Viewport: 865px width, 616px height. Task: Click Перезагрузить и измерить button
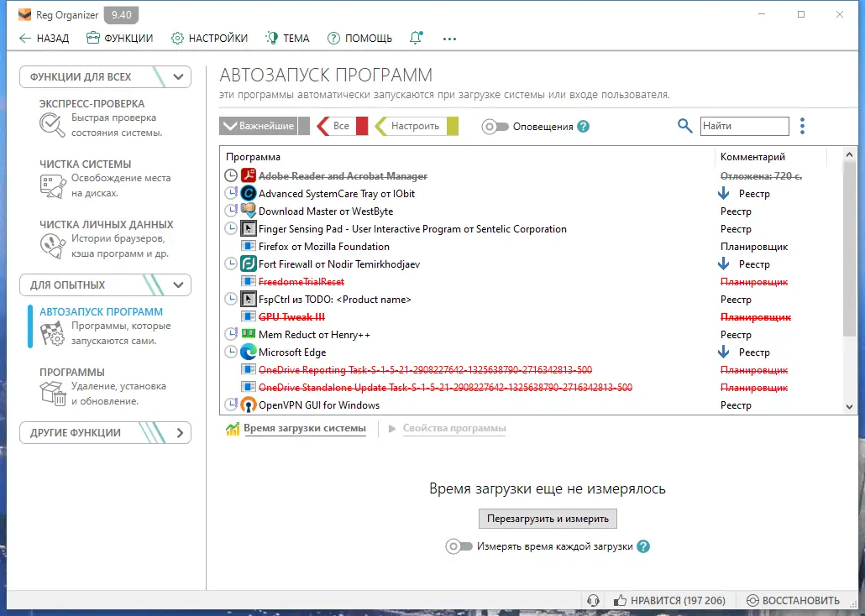548,519
